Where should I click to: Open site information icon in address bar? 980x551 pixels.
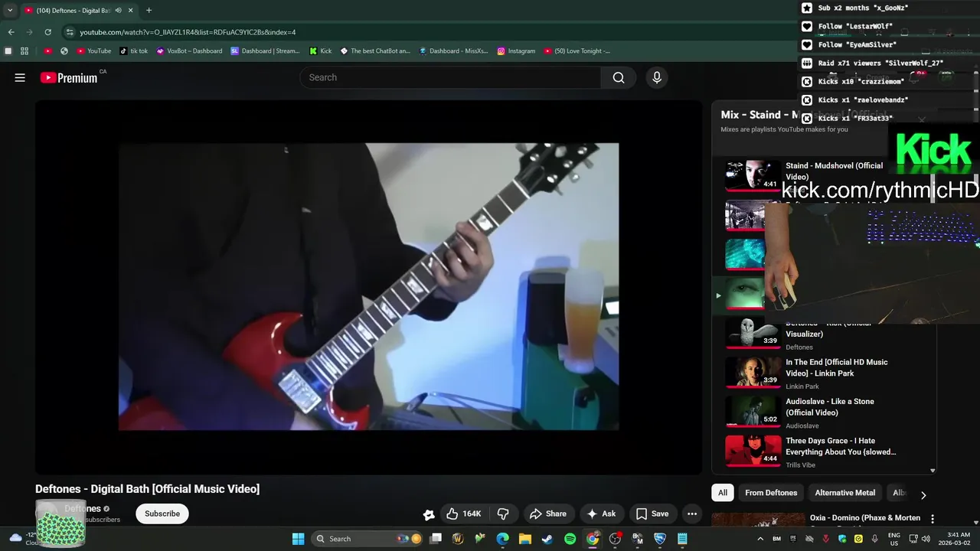tap(70, 32)
